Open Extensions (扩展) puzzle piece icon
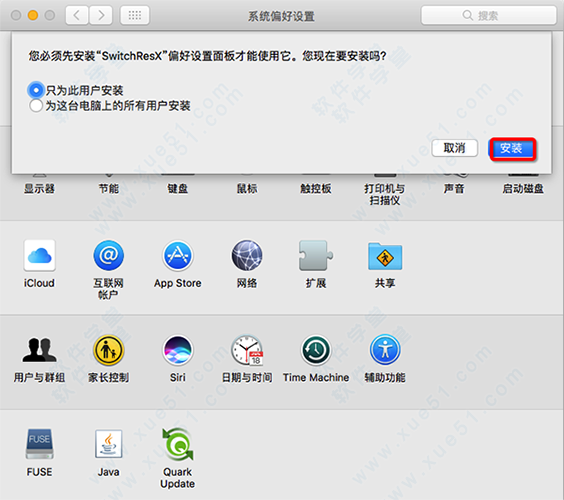Screen dimensions: 564x500 (x=316, y=255)
